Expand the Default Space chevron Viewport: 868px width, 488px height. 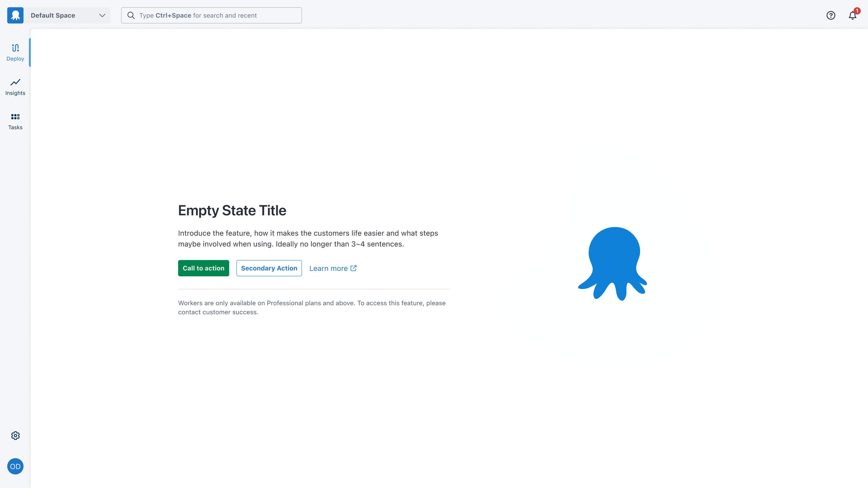pos(102,16)
